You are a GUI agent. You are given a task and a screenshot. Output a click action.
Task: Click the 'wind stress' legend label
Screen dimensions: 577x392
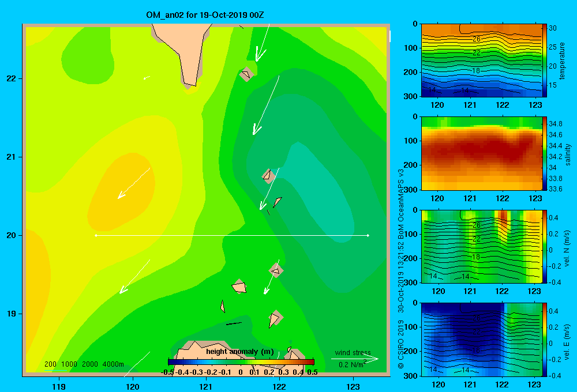[353, 353]
